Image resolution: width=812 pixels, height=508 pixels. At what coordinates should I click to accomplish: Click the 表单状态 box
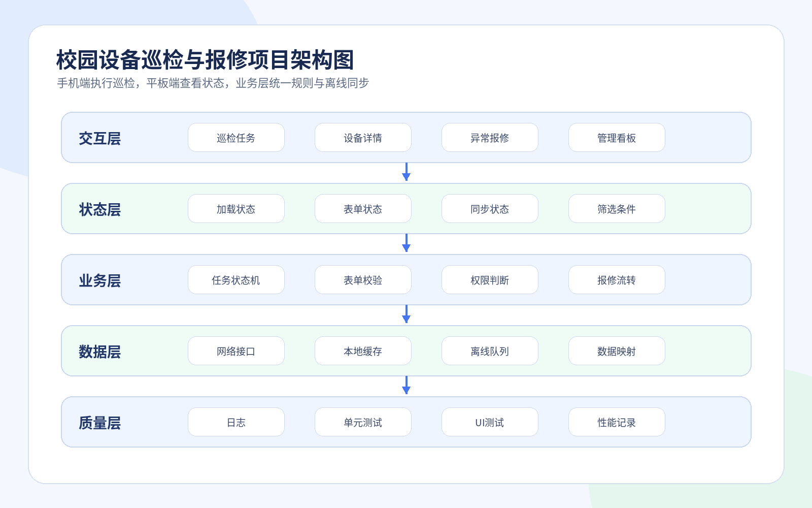tap(363, 209)
